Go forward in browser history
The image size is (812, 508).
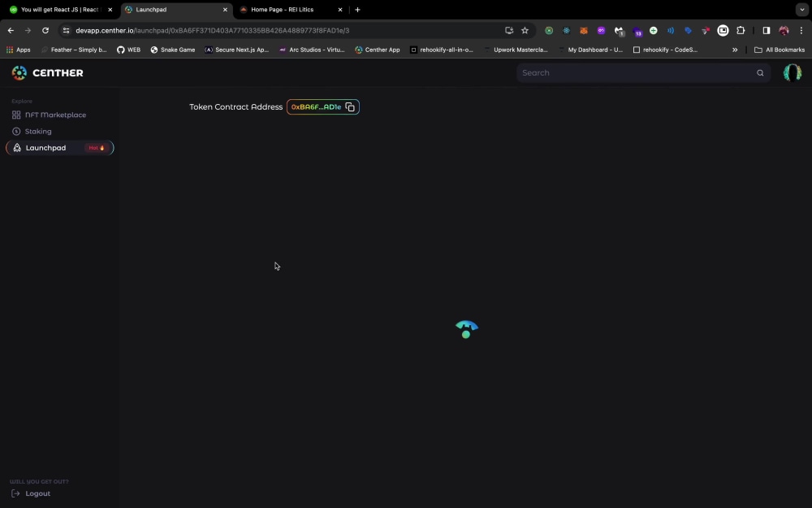point(28,31)
